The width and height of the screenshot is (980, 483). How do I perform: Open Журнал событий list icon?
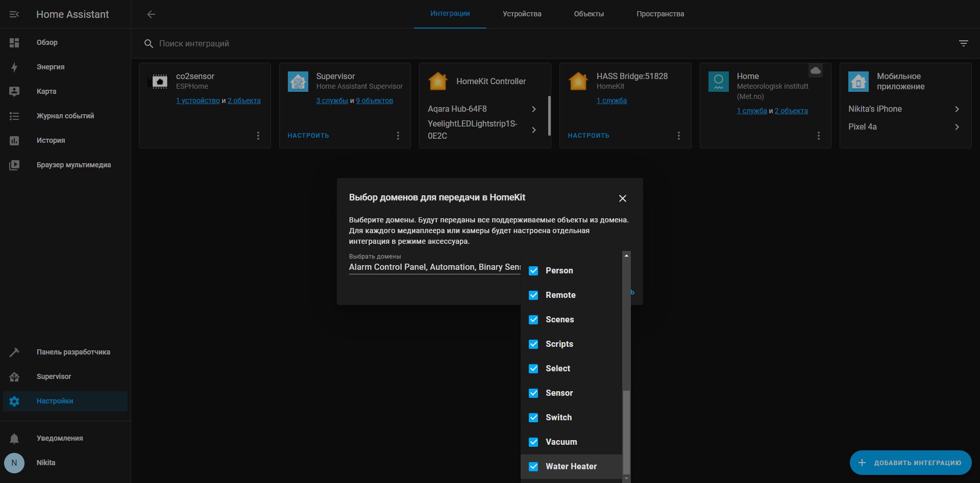[14, 116]
